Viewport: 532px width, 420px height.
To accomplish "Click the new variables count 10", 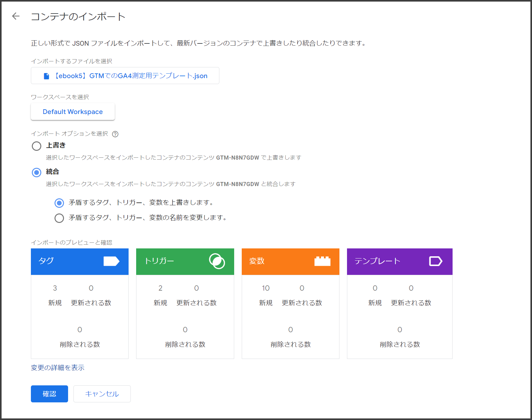I will [x=266, y=288].
